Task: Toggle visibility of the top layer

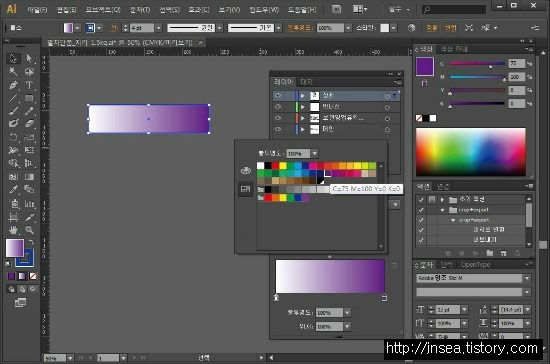Action: 278,95
